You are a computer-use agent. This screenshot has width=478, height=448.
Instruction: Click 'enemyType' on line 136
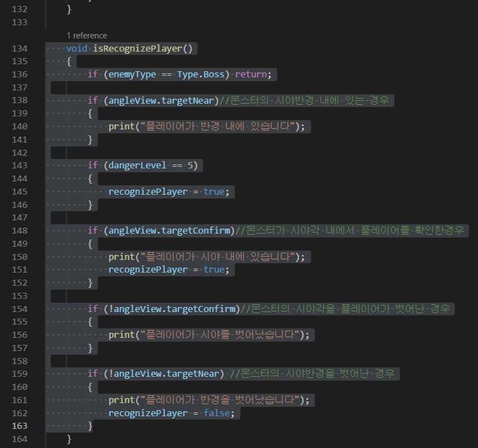132,75
